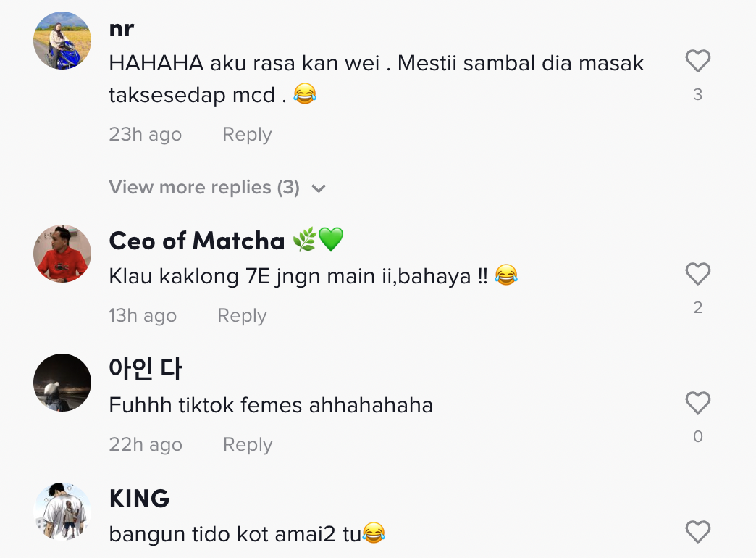This screenshot has width=756, height=558.
Task: Click the 22h ago timestamp
Action: pos(145,445)
